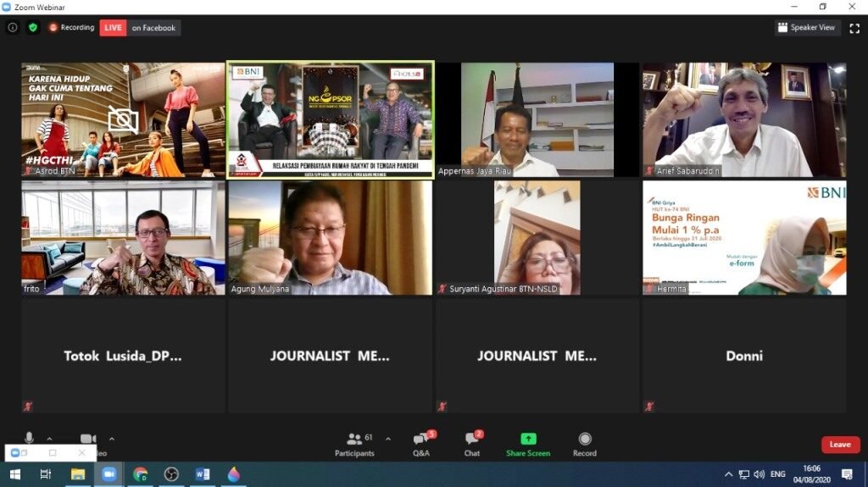Expand the audio options arrow
This screenshot has height=487, width=868.
[49, 439]
